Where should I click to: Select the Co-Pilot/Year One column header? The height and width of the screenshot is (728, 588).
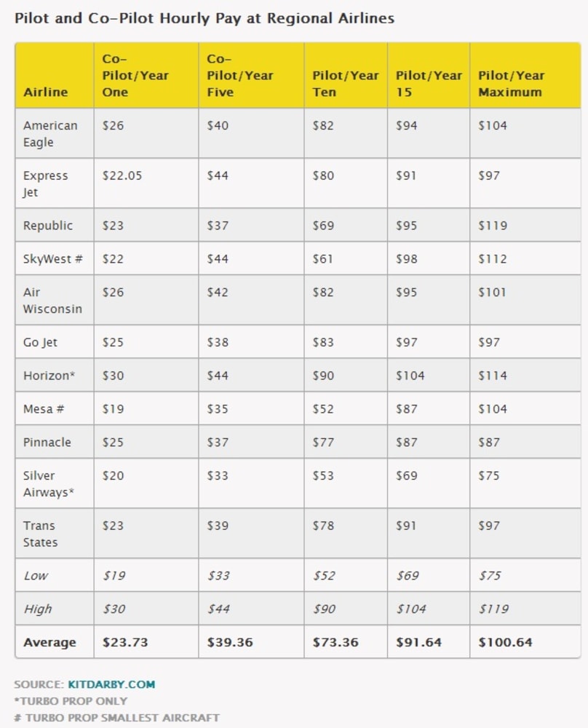[135, 76]
